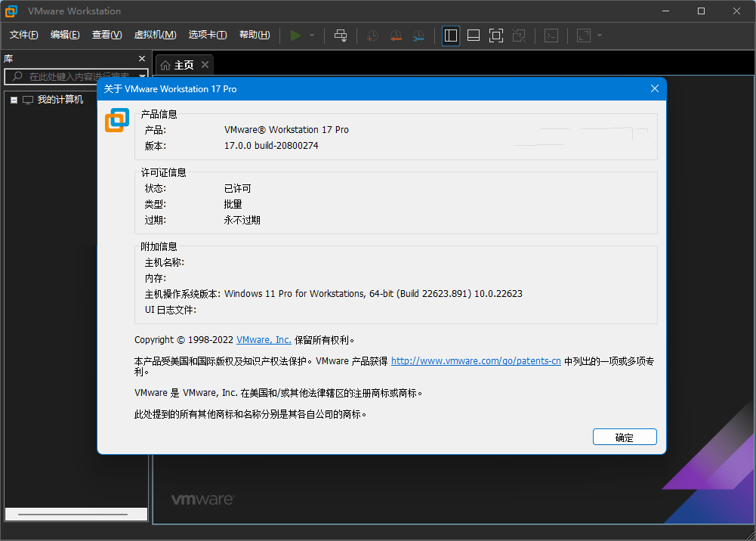This screenshot has width=756, height=541.
Task: Toggle the thumbnail bar display icon
Action: pos(474,35)
